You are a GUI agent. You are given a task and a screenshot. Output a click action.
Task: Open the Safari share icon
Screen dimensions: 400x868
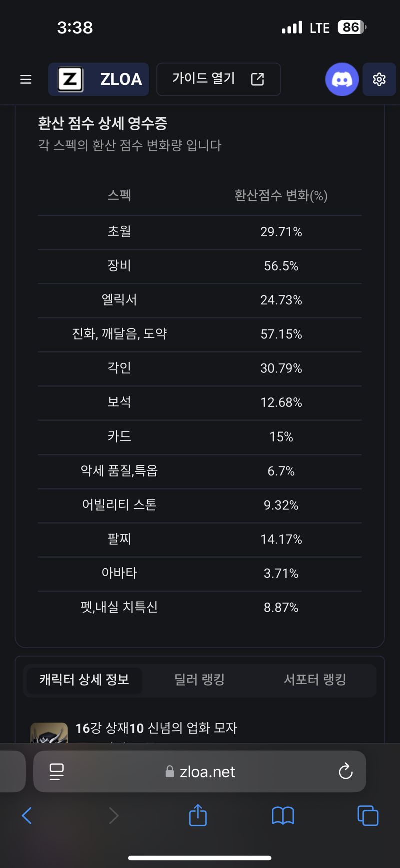coord(198,815)
